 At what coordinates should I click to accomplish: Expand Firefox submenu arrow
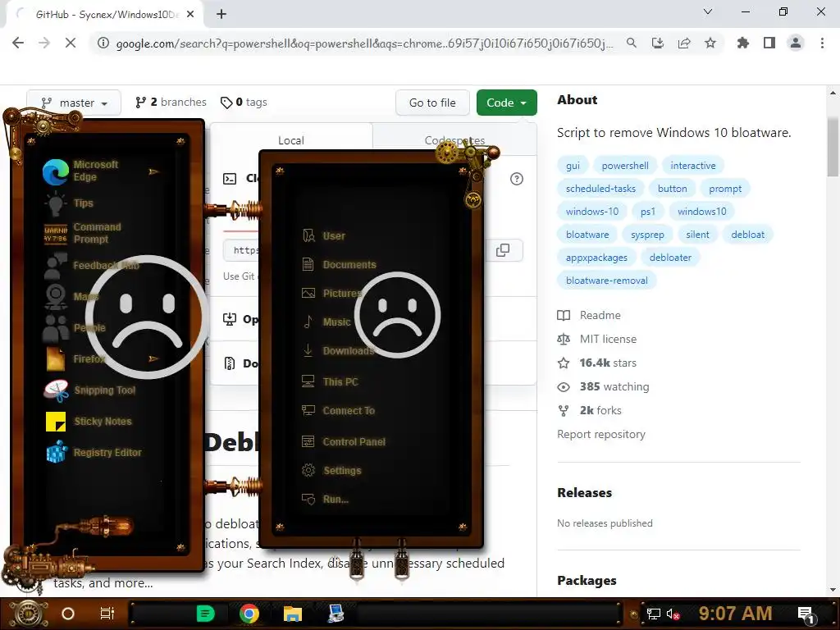(153, 358)
